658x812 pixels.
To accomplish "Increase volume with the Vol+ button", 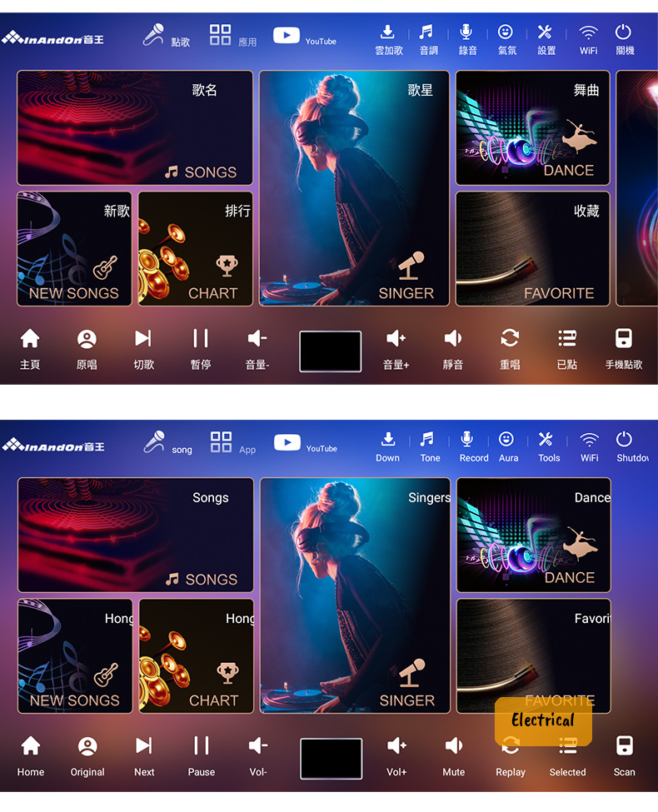I will click(396, 745).
